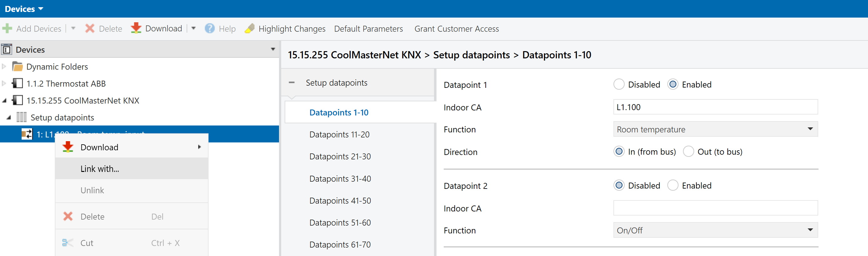The height and width of the screenshot is (256, 868).
Task: Select 1.1.2 Thermostat ABB tree row
Action: click(140, 83)
